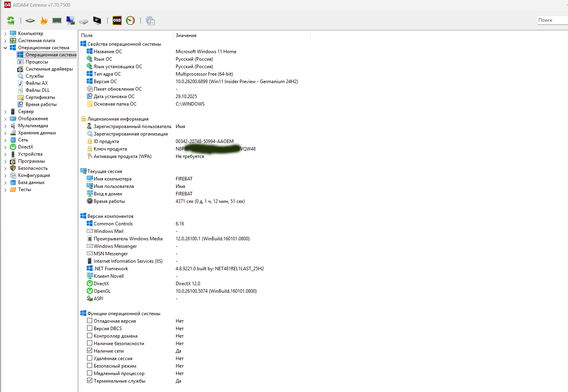This screenshot has width=568, height=392.
Task: Click the Отладочная версия checkbox
Action: [90, 321]
